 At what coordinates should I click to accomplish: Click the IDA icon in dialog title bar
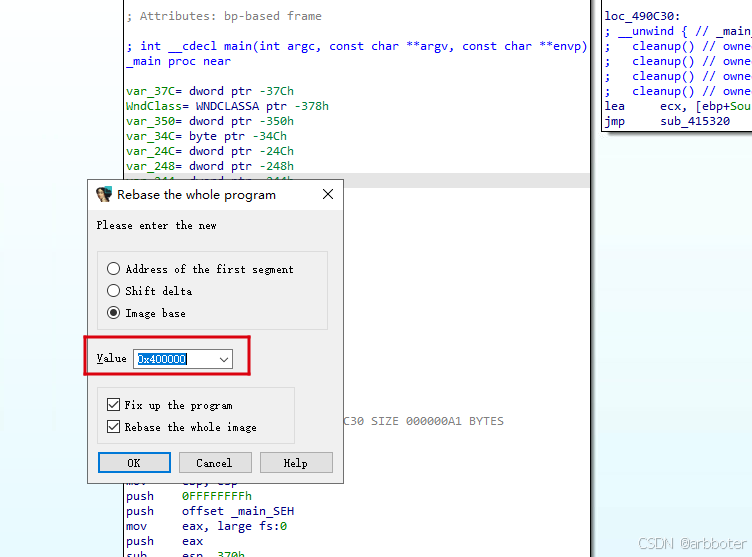[x=104, y=194]
